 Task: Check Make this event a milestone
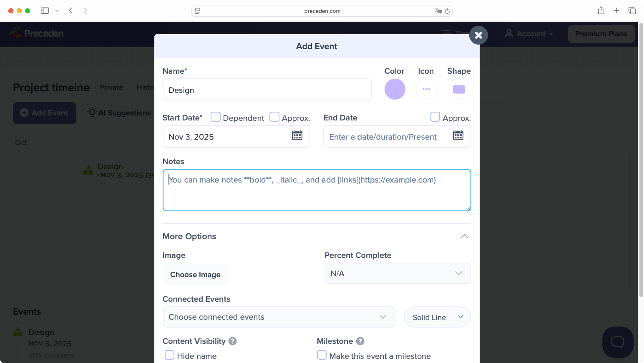tap(322, 355)
